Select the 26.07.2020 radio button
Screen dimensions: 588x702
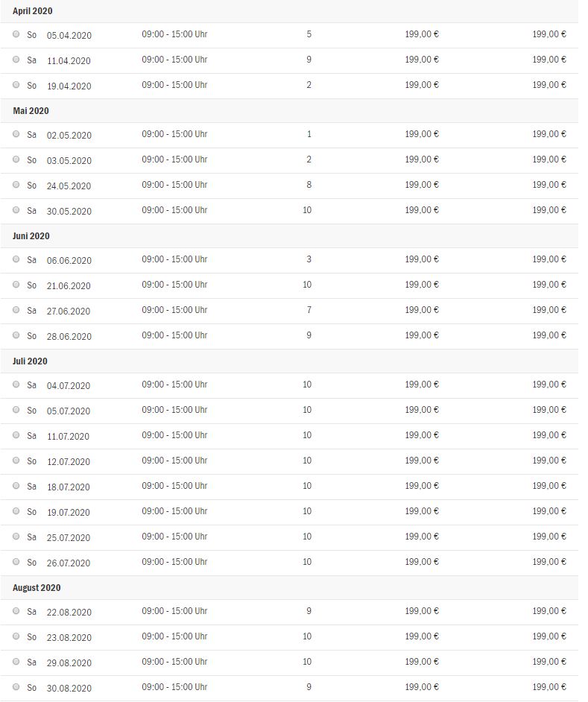tap(16, 561)
